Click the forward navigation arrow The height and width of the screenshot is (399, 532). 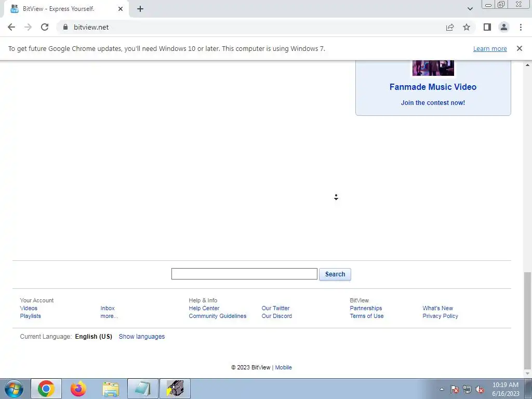pos(28,27)
